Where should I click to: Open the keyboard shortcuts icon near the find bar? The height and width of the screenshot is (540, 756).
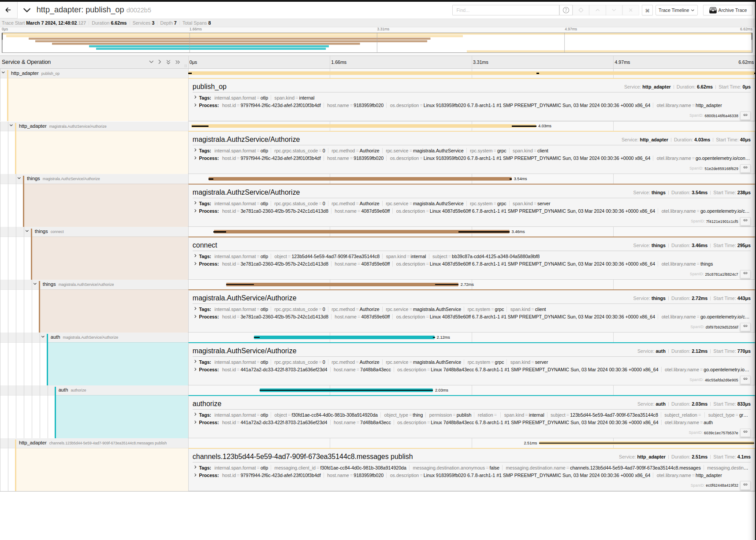pos(647,10)
